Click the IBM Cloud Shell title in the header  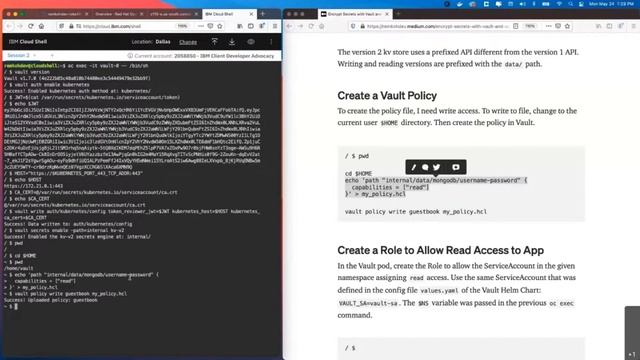[x=28, y=42]
